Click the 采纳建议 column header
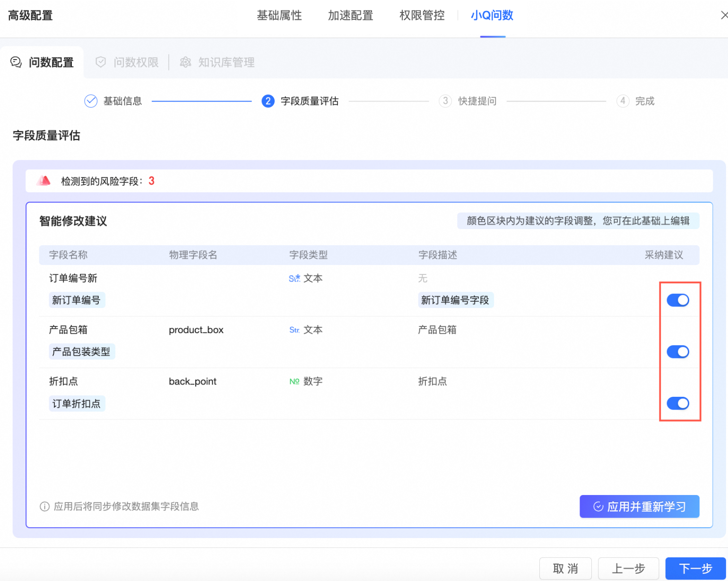The height and width of the screenshot is (581, 728). 664,255
